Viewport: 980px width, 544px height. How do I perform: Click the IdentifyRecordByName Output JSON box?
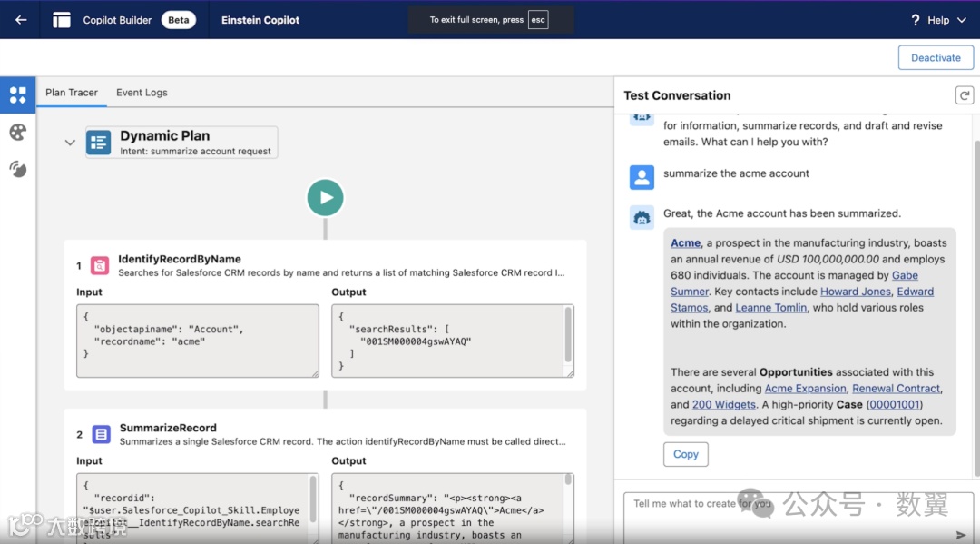tap(453, 341)
